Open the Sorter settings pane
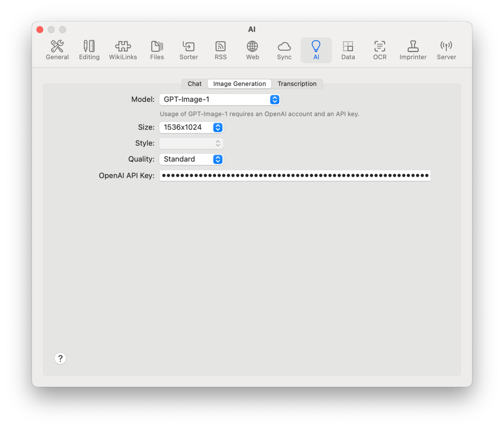This screenshot has height=429, width=504. [189, 50]
